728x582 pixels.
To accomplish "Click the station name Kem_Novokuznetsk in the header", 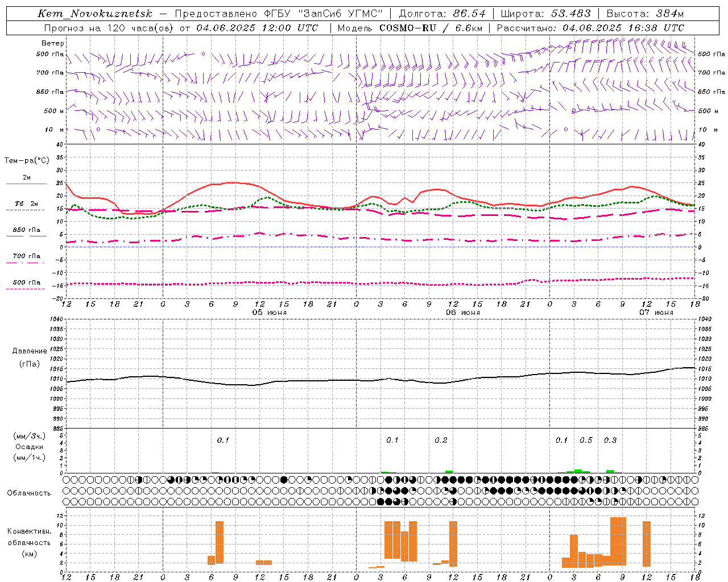I will [x=95, y=14].
